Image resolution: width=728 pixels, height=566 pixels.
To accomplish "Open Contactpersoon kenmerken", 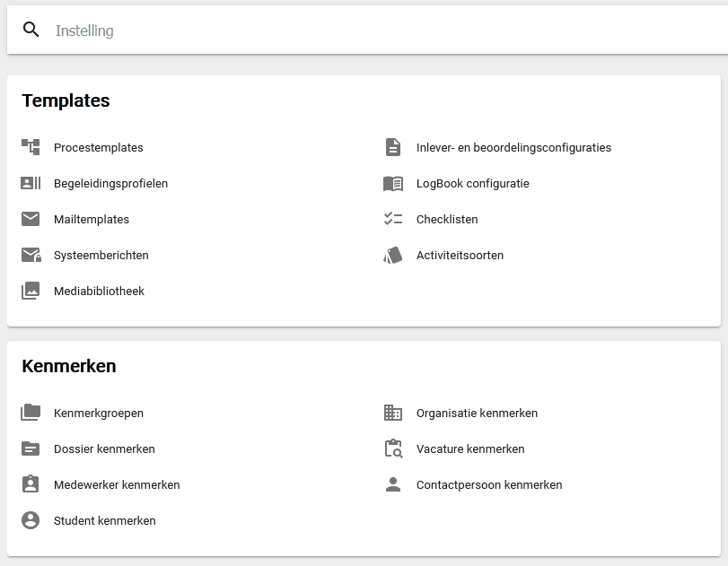I will point(489,484).
